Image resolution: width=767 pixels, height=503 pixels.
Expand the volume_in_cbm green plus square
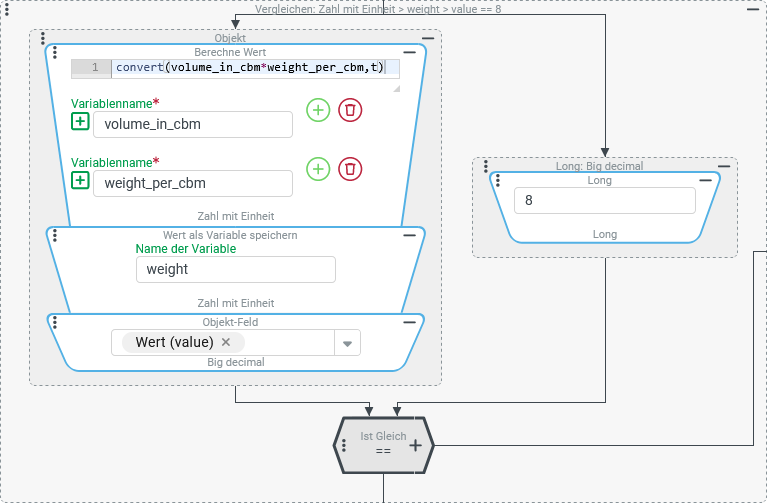click(x=80, y=121)
